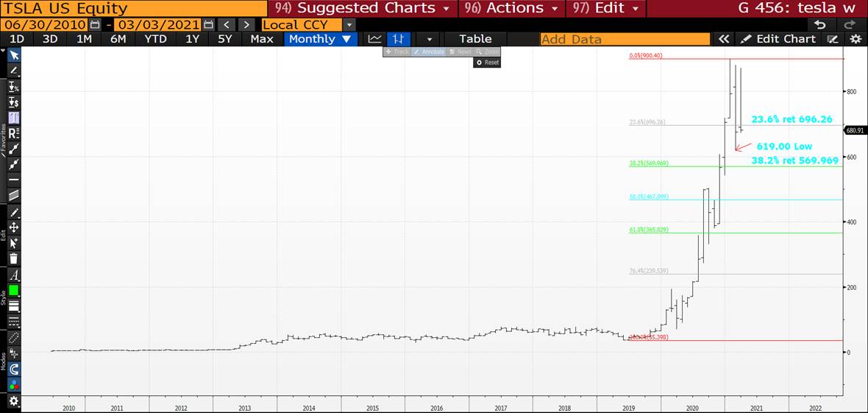Toggle the magnet snap mode icon
This screenshot has height=413, width=868.
coord(14,369)
